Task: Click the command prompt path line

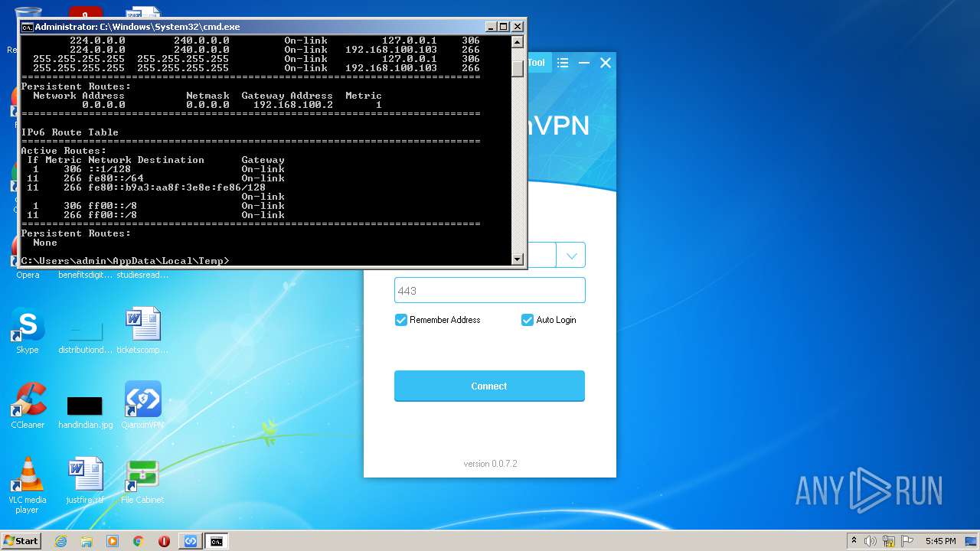Action: (x=125, y=261)
